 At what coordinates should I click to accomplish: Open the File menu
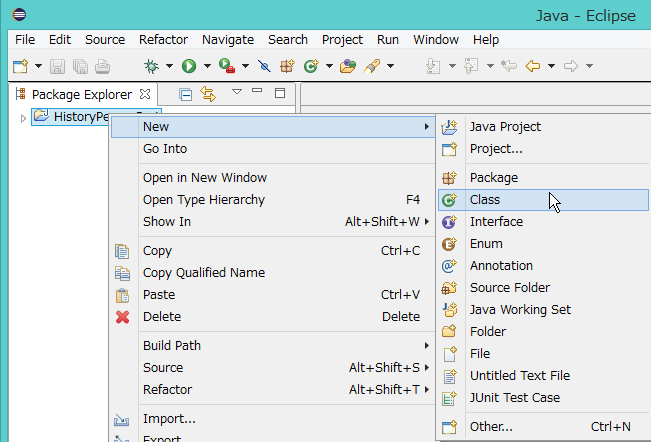click(25, 40)
